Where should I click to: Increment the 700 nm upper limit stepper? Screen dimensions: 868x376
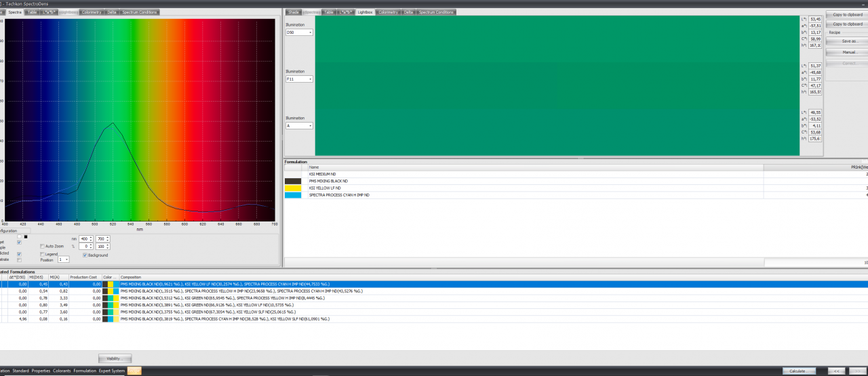pos(108,237)
